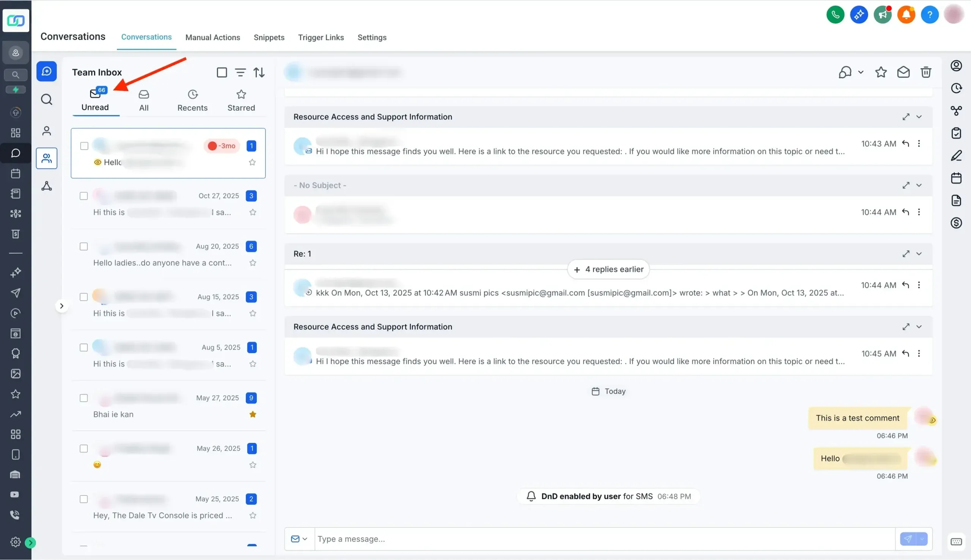Open the tasks clipboard icon in the right sidebar
Image resolution: width=971 pixels, height=560 pixels.
[956, 133]
